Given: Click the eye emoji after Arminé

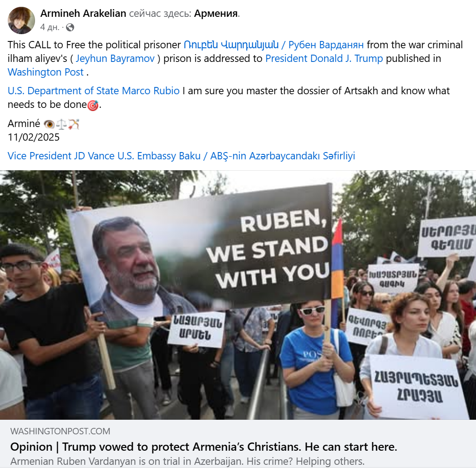Looking at the screenshot, I should [x=49, y=124].
